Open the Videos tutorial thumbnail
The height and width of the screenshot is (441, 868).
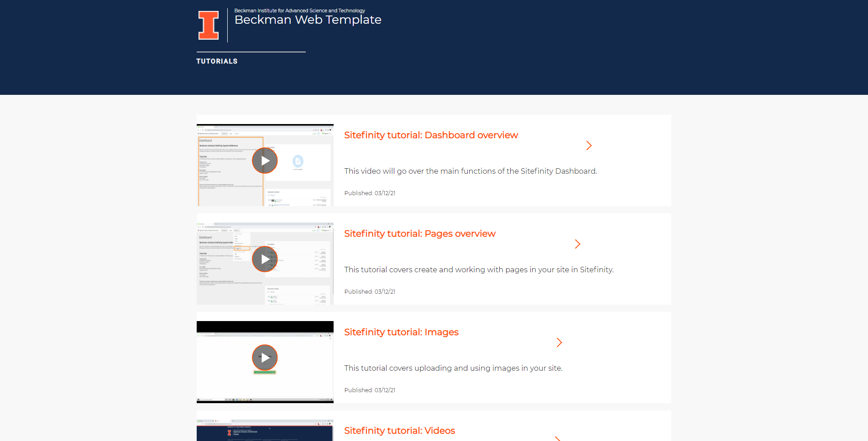point(265,430)
